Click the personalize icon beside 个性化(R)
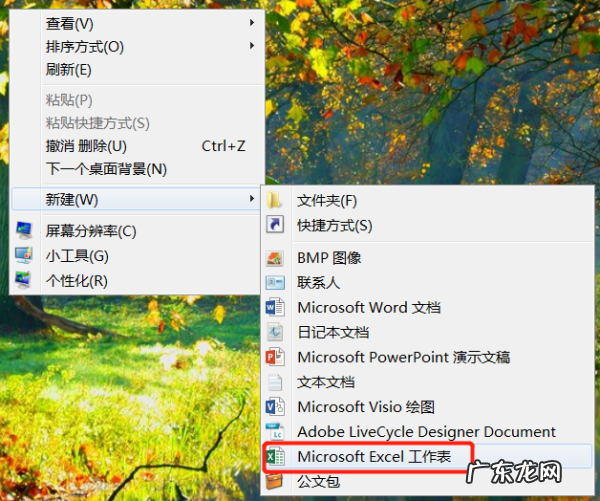Viewport: 600px width, 501px height. (x=23, y=280)
